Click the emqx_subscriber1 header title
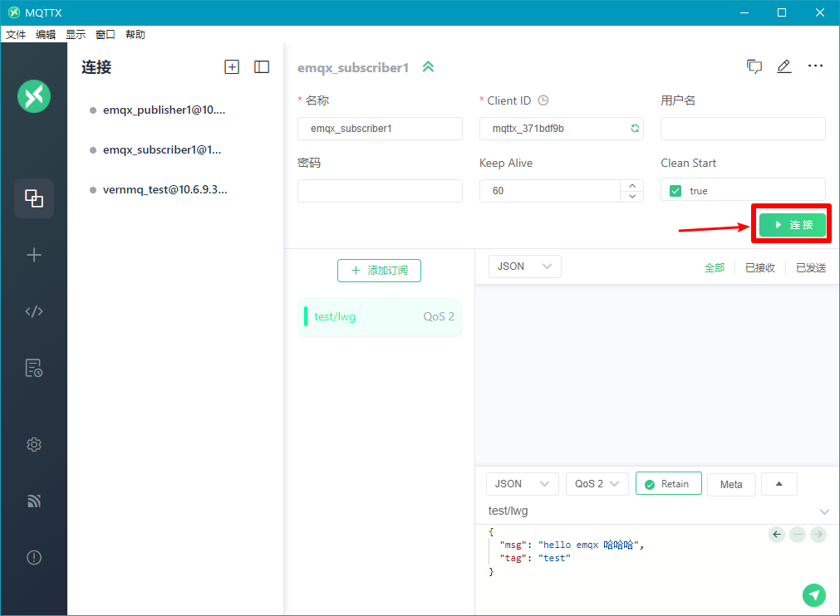This screenshot has height=616, width=840. click(353, 68)
